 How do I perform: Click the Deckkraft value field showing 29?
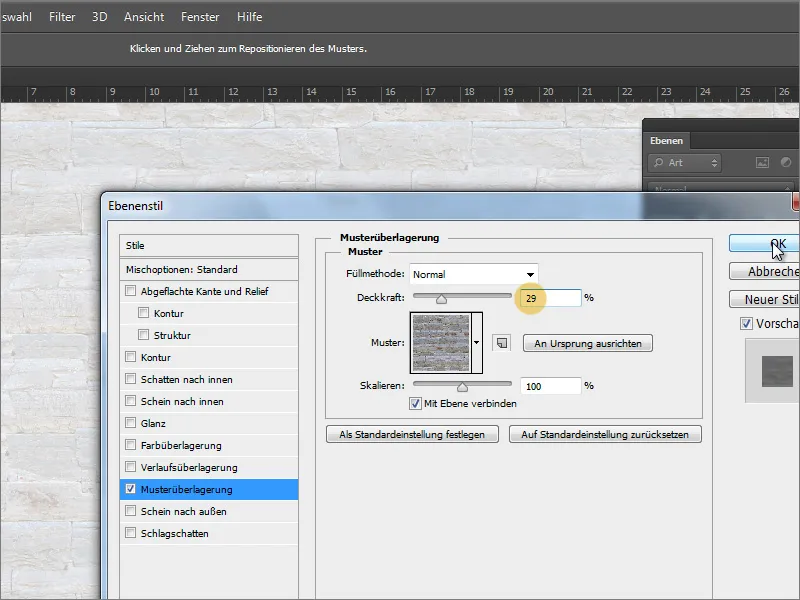(x=551, y=298)
